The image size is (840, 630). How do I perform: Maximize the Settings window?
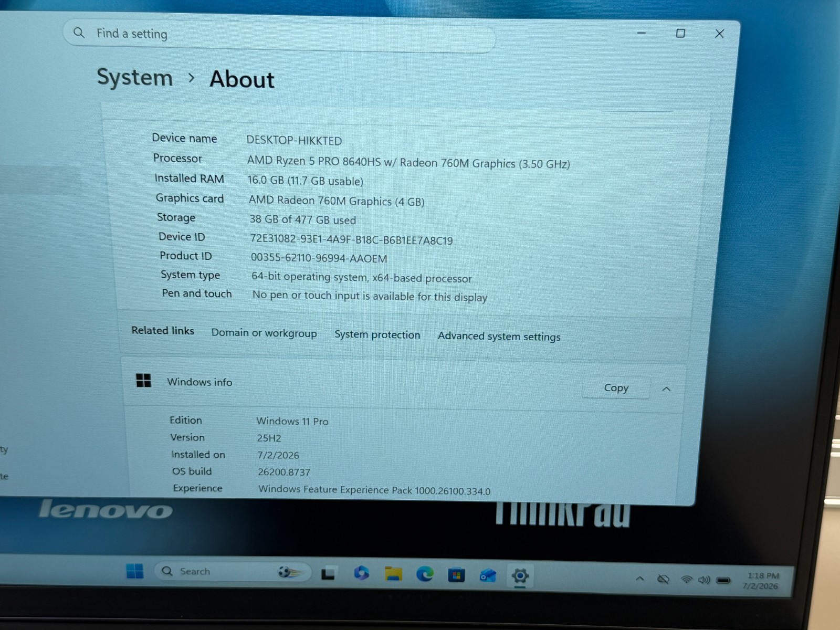point(680,33)
